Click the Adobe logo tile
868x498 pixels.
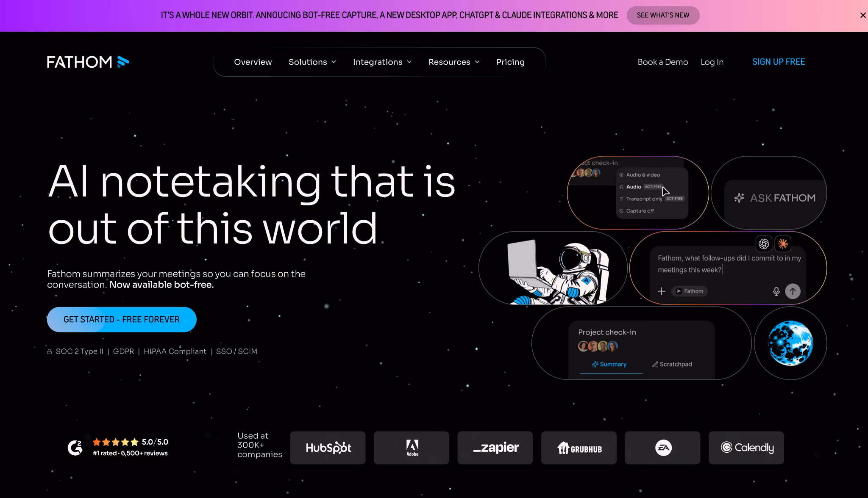(x=412, y=448)
